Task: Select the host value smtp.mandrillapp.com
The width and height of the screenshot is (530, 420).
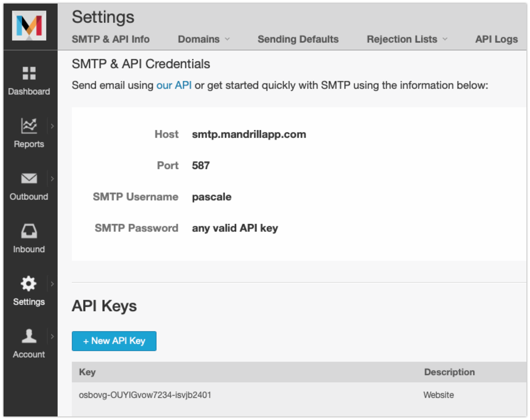Action: click(249, 134)
